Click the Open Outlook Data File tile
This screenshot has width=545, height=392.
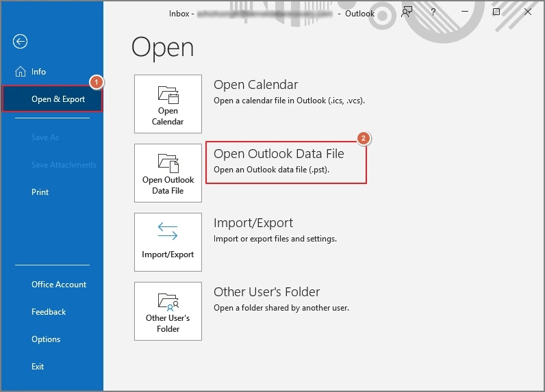point(168,173)
